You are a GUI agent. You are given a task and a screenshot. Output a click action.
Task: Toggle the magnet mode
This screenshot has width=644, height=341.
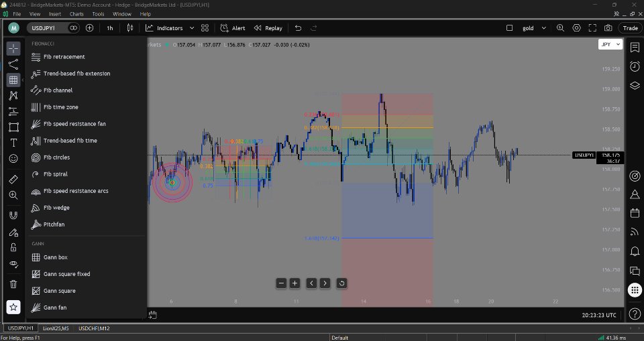coord(13,216)
